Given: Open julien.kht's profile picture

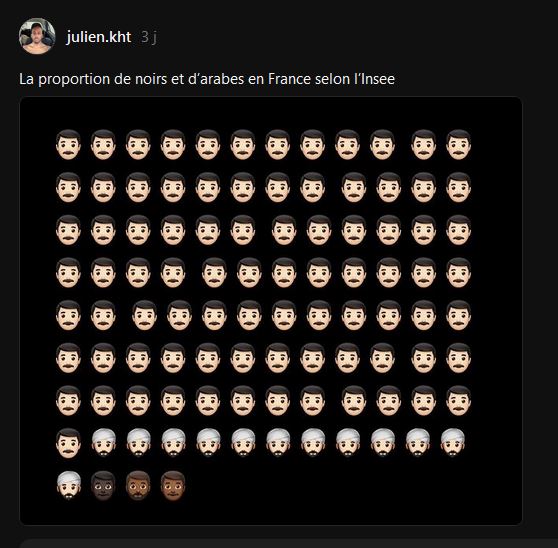Looking at the screenshot, I should point(37,36).
